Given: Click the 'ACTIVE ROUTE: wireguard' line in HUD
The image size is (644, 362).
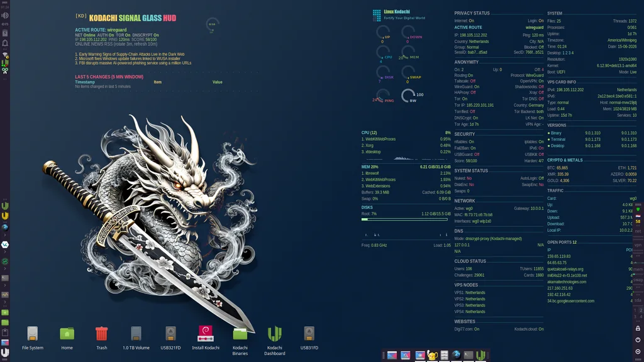Looking at the screenshot, I should point(101,30).
